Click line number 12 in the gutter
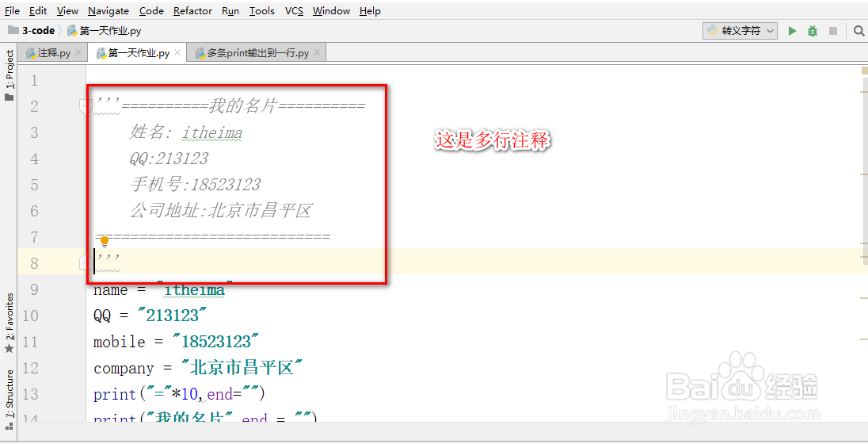 click(x=30, y=368)
